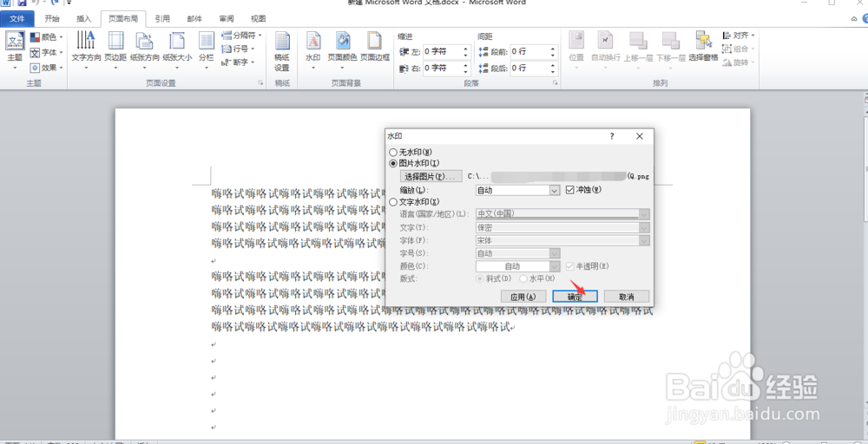
Task: Switch to the References (引用) tab
Action: [162, 19]
